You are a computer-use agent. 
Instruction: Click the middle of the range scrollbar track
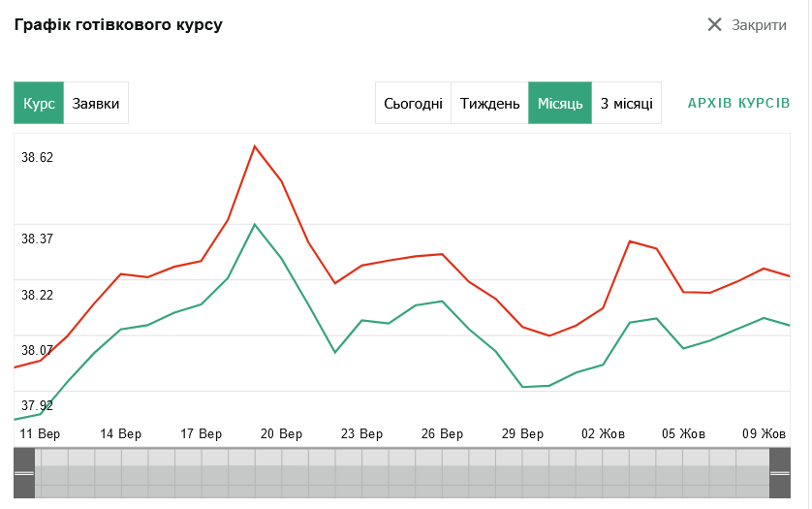pyautogui.click(x=402, y=473)
